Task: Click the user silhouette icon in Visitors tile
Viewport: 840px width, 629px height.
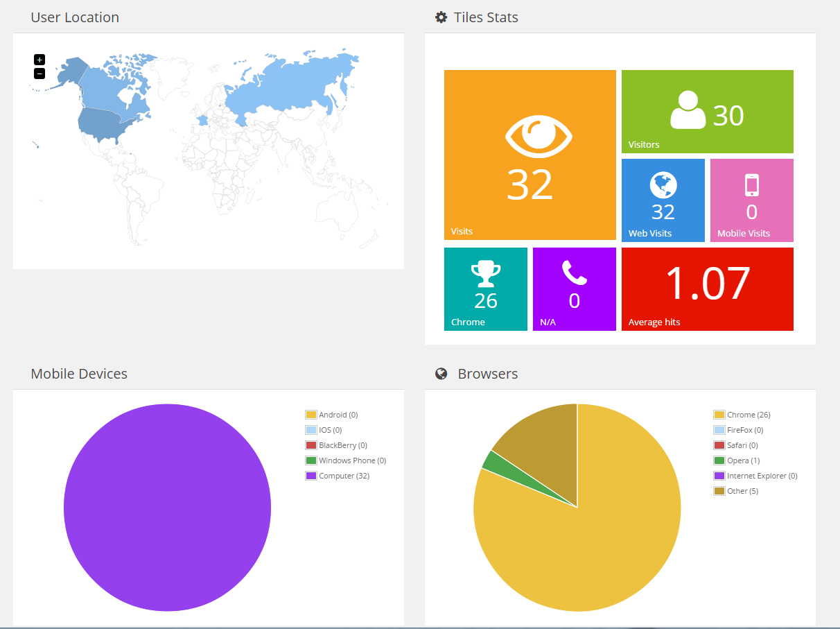Action: (688, 110)
